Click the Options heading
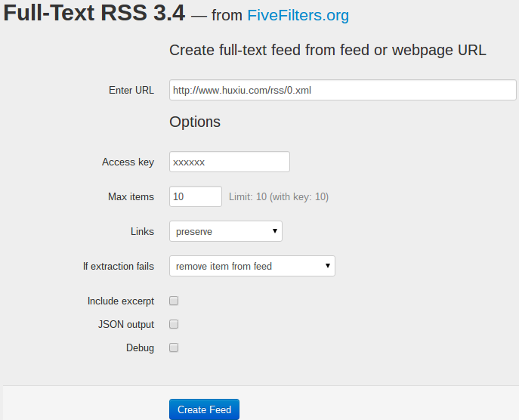This screenshot has height=420, width=519. [x=195, y=122]
